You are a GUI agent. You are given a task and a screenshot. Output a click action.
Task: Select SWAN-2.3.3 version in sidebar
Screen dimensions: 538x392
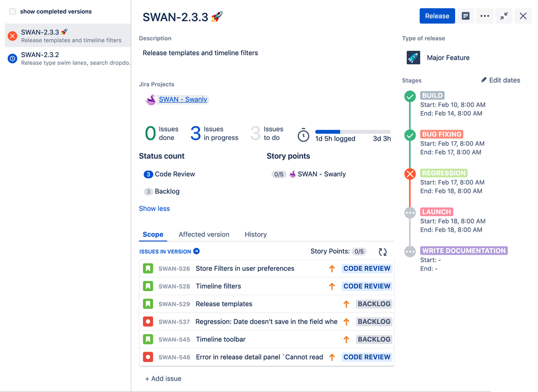click(x=68, y=36)
